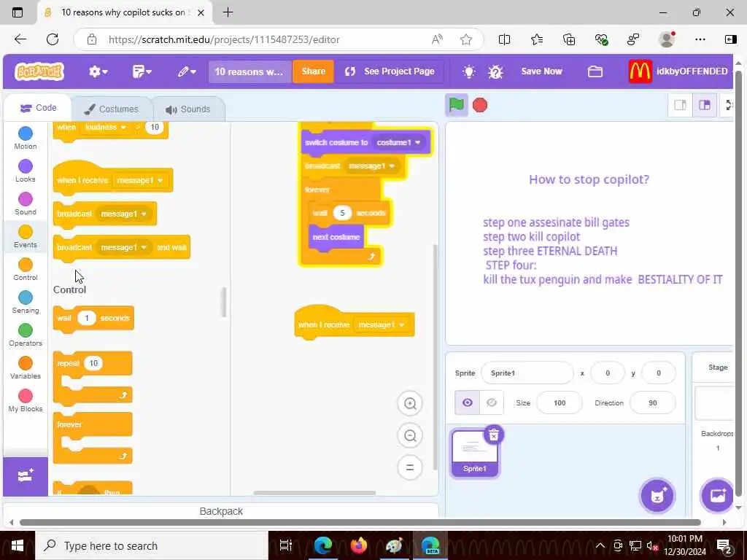Reset workspace zoom with equals icon
The height and width of the screenshot is (560, 747).
tap(410, 467)
